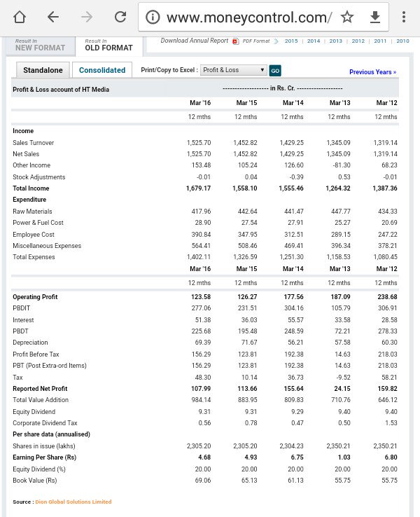
Task: Click the Raw Materials row label
Action: 32,212
